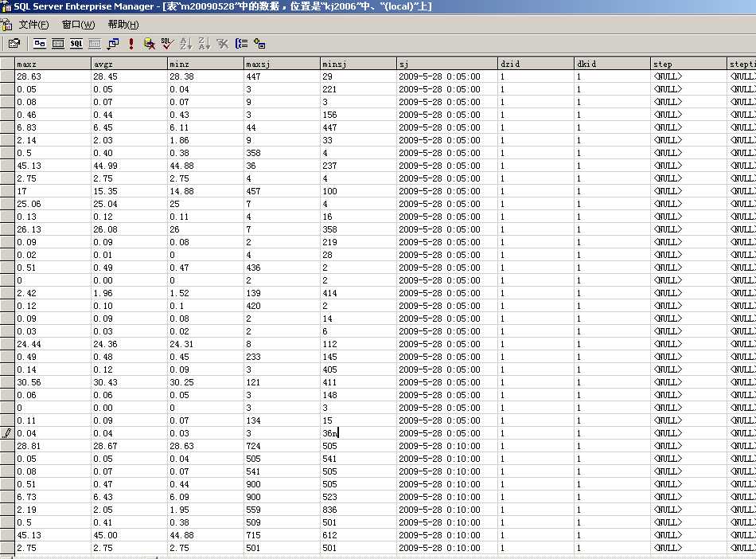Open the 窗口(W) menu
The image size is (756, 559).
[78, 25]
